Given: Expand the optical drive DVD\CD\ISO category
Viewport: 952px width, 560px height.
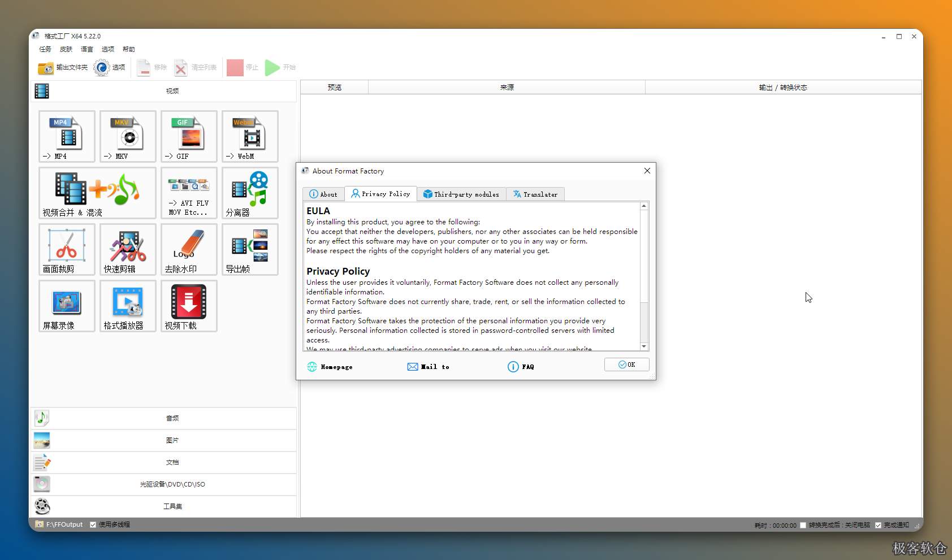Looking at the screenshot, I should 163,484.
